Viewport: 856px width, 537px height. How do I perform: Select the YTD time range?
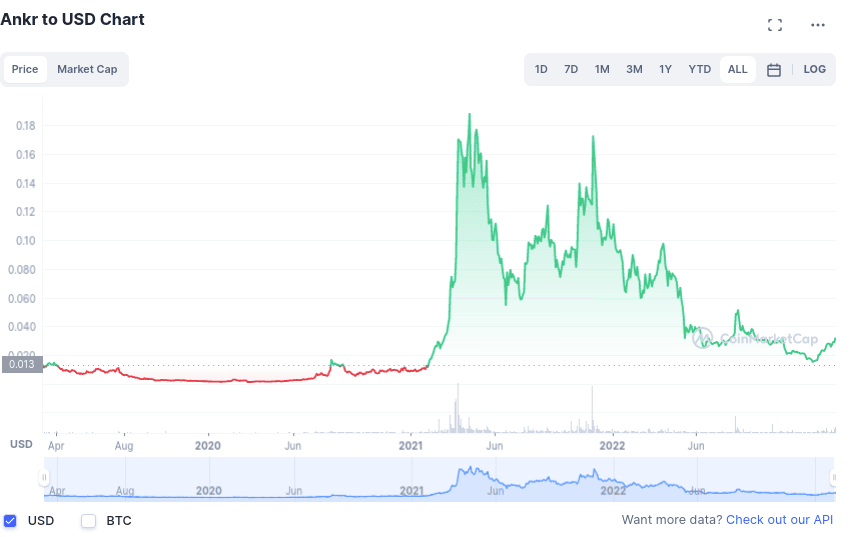point(699,69)
